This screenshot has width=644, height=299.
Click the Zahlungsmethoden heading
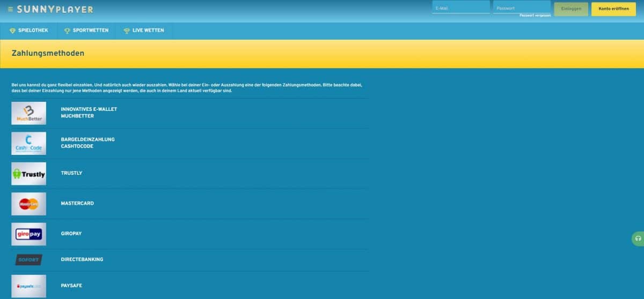[x=48, y=54]
